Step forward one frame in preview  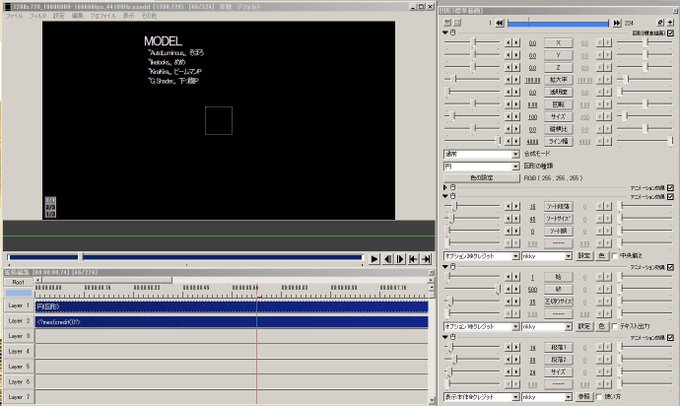pyautogui.click(x=400, y=259)
